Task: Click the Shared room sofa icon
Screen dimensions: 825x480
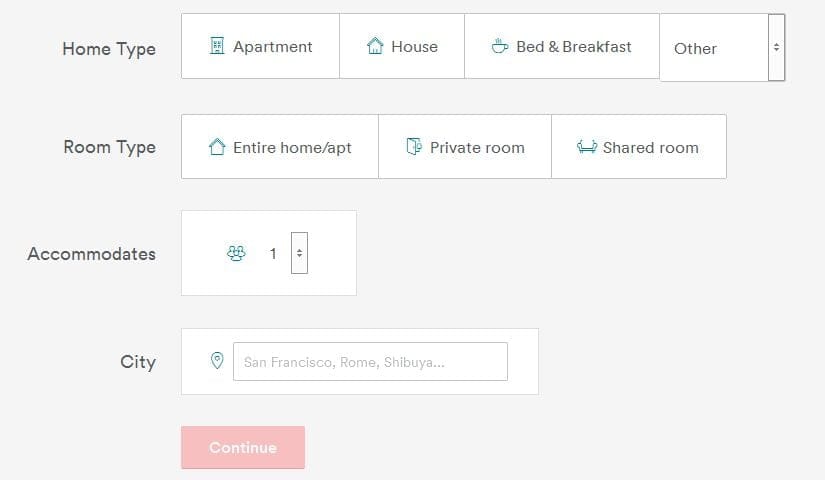Action: click(587, 146)
